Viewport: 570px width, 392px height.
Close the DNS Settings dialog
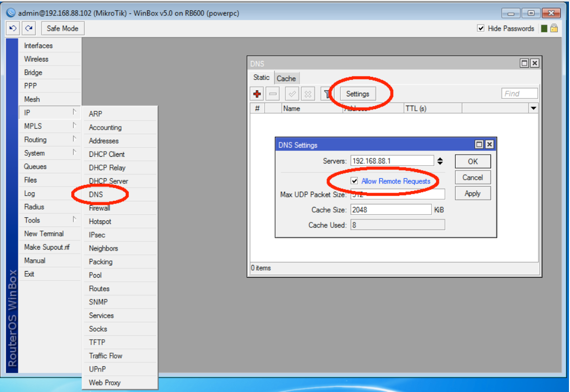coord(490,145)
